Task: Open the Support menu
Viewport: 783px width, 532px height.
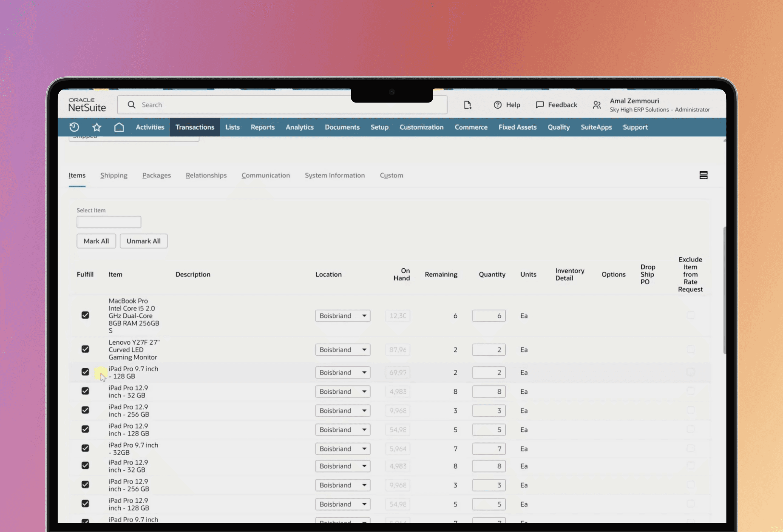Action: (x=635, y=127)
